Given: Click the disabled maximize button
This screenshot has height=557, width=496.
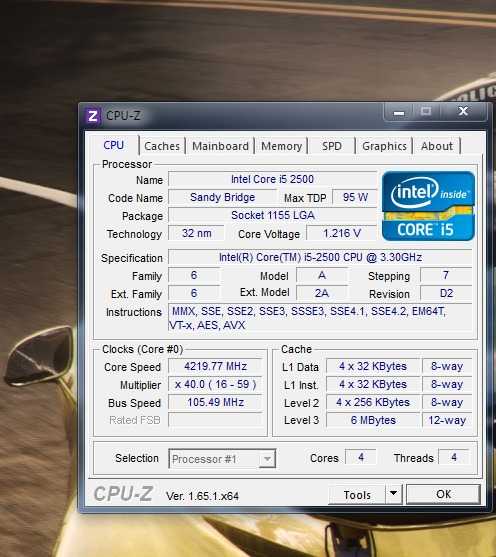Looking at the screenshot, I should tap(426, 112).
